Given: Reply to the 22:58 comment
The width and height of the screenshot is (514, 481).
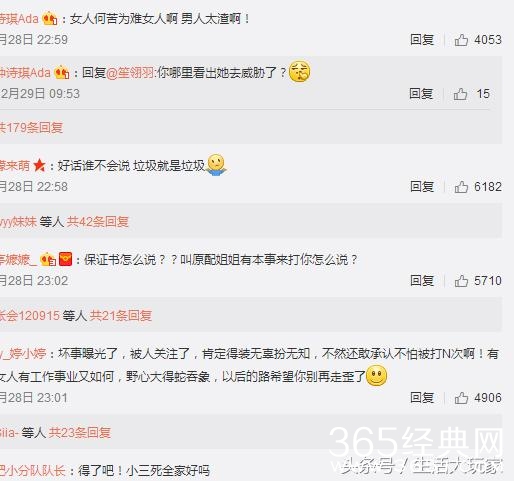Looking at the screenshot, I should click(x=422, y=187).
